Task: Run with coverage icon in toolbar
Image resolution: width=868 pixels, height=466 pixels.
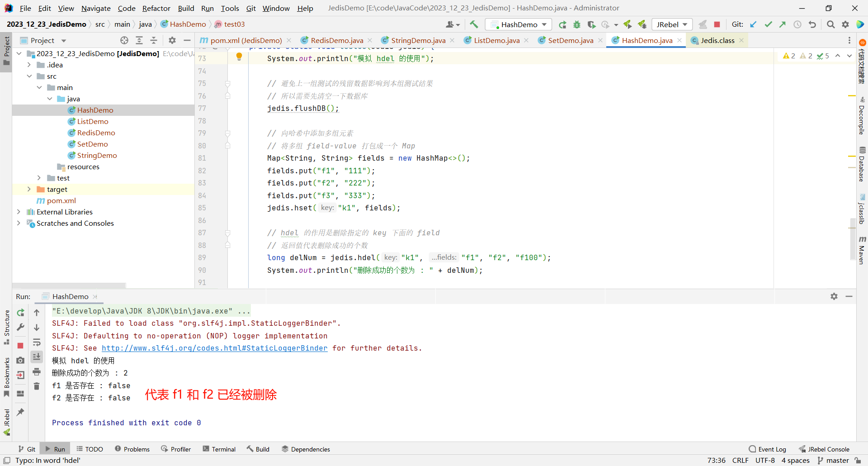Action: click(x=591, y=24)
